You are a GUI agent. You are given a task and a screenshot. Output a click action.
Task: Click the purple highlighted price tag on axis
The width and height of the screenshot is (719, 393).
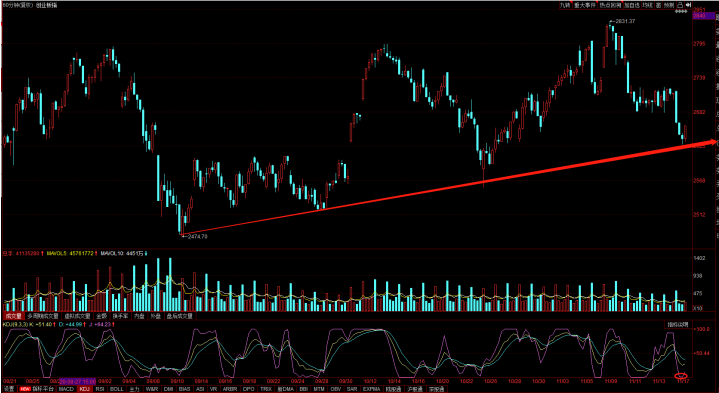coord(703,16)
